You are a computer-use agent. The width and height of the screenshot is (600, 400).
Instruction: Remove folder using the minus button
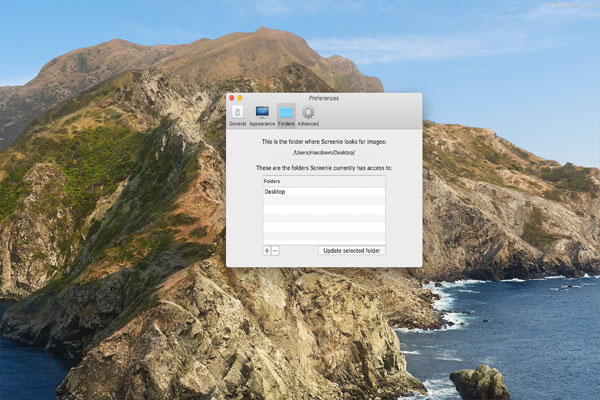276,250
